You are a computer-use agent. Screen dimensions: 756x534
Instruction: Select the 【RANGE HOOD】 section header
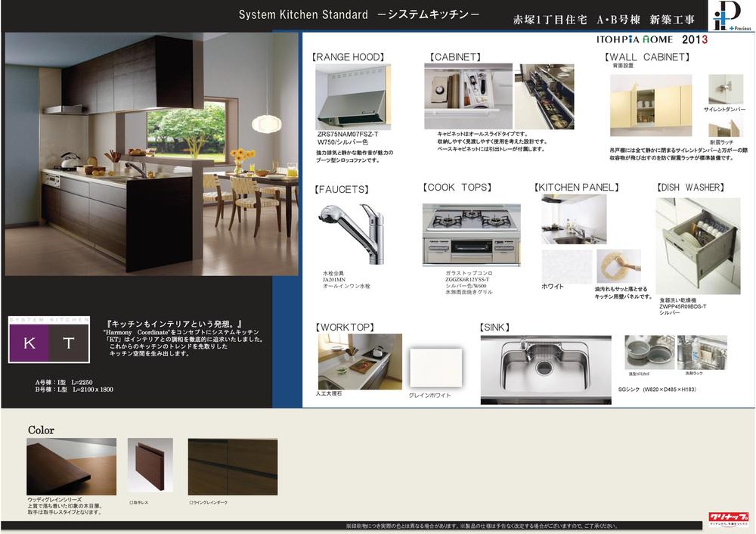[x=347, y=57]
